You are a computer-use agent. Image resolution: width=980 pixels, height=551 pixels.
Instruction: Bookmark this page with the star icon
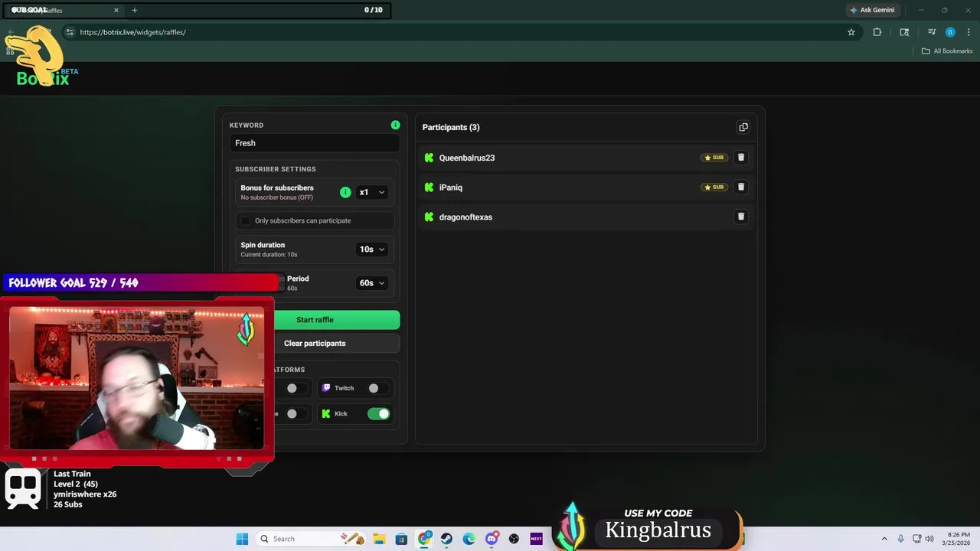(x=851, y=32)
